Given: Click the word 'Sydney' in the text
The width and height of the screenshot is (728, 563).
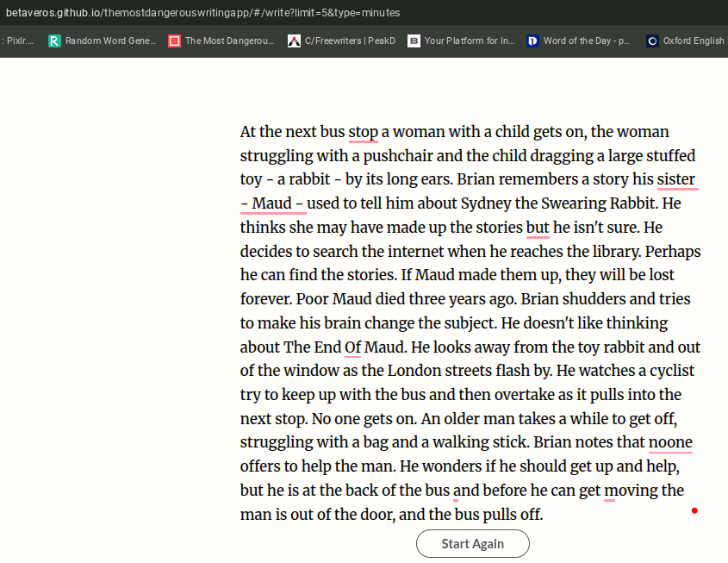Looking at the screenshot, I should point(486,203).
